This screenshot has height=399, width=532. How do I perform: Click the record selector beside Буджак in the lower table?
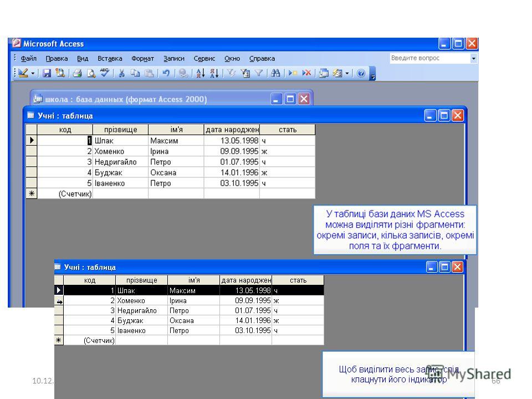click(x=59, y=320)
